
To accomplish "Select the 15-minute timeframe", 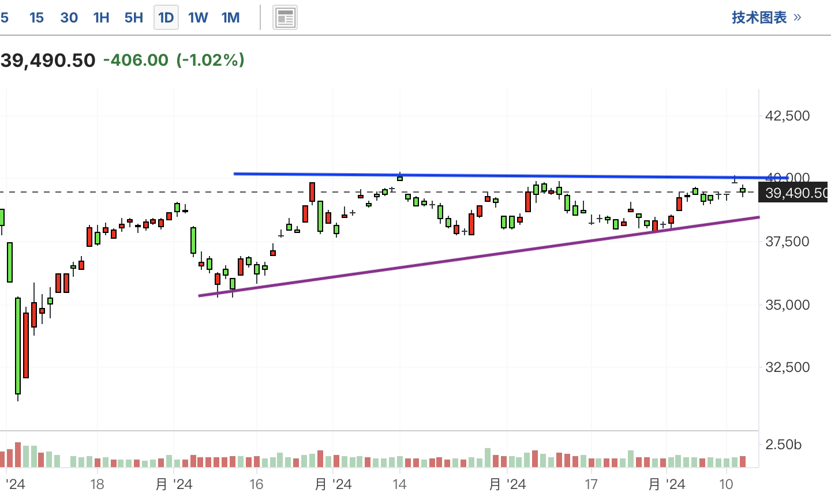I will point(36,17).
